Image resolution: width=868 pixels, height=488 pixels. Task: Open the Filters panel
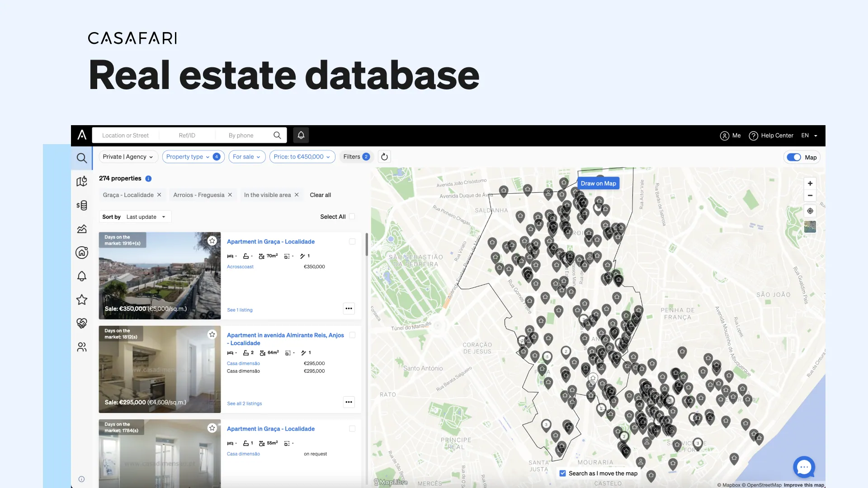356,157
